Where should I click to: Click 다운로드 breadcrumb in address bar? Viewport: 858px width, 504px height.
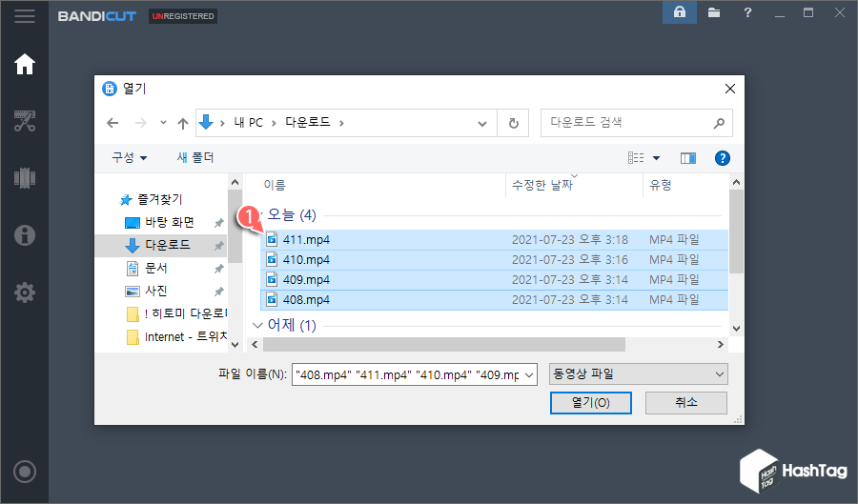click(308, 123)
